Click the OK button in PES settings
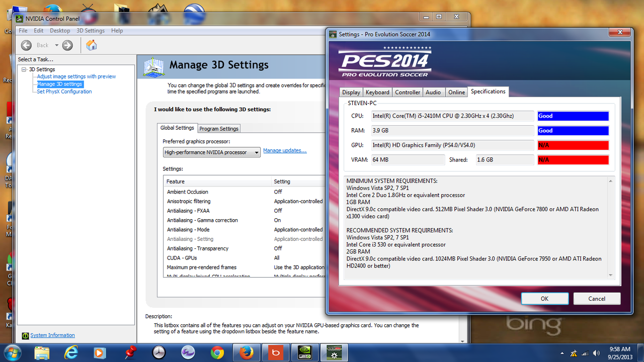This screenshot has height=362, width=644. tap(544, 298)
